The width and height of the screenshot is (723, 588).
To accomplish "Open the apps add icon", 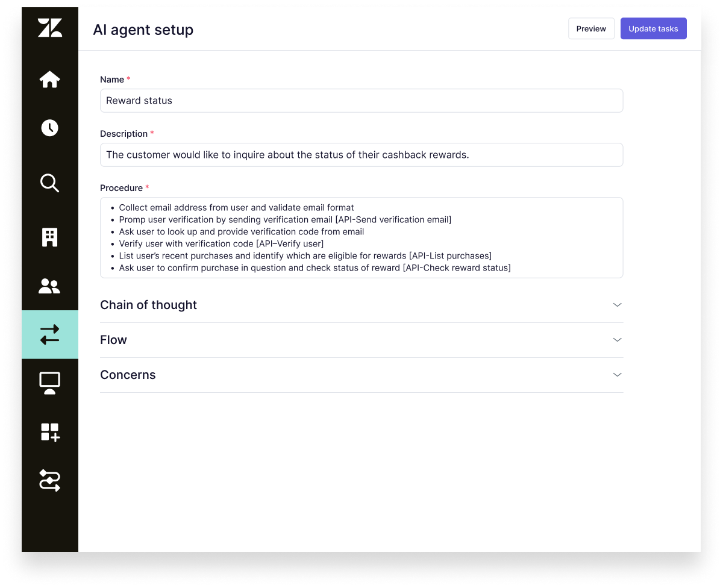I will click(x=49, y=432).
